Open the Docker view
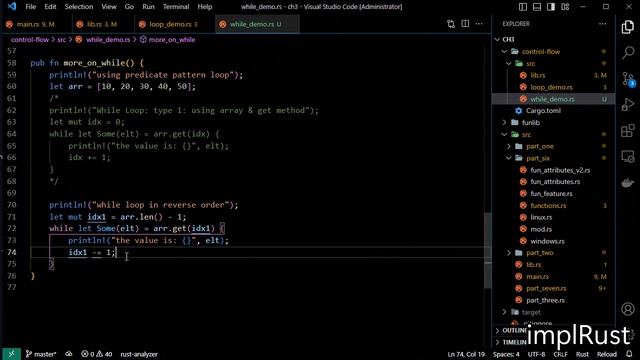Image resolution: width=640 pixels, height=360 pixels. click(x=628, y=182)
